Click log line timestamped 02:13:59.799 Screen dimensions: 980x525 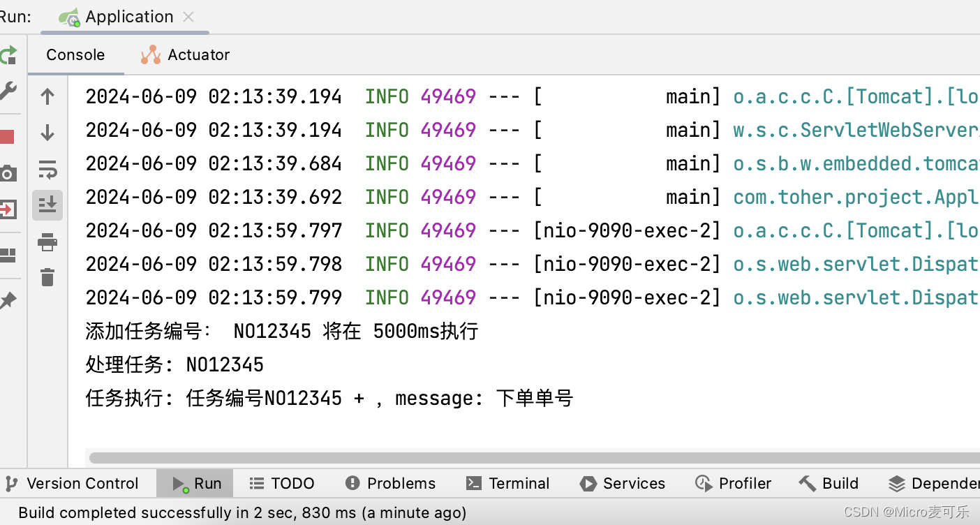click(532, 297)
